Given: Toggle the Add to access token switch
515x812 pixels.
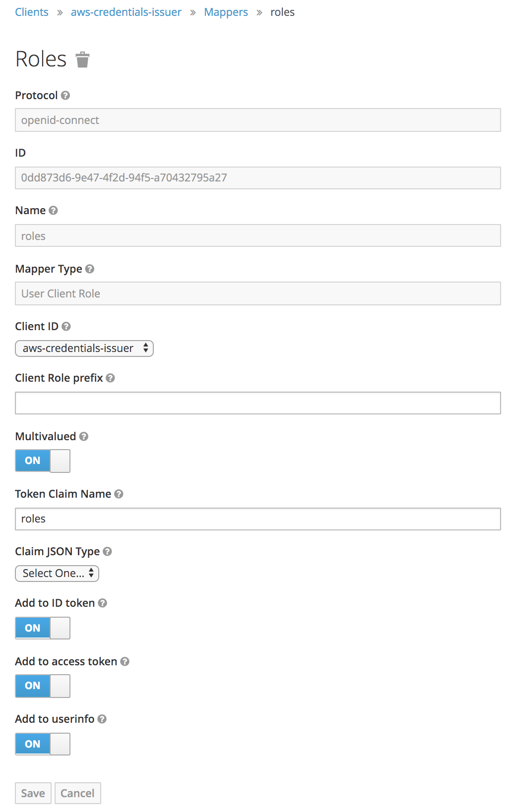Looking at the screenshot, I should pyautogui.click(x=43, y=686).
